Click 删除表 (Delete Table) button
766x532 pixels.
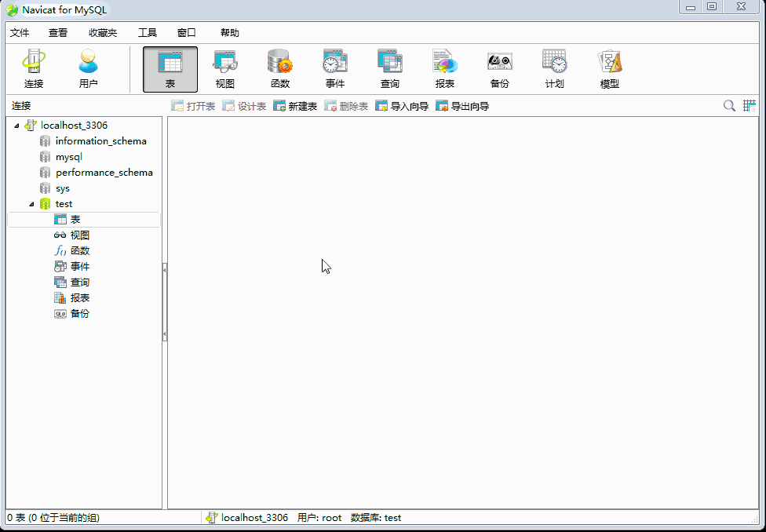coord(346,106)
